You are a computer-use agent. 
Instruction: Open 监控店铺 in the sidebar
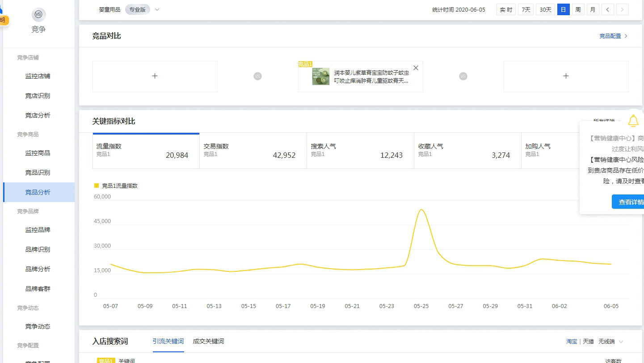pyautogui.click(x=38, y=76)
